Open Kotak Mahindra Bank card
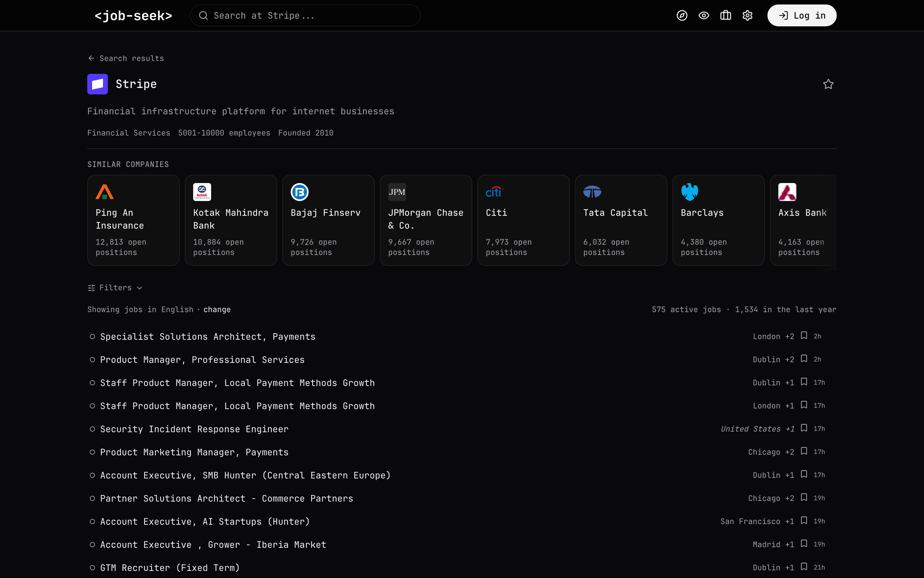The image size is (924, 578). pos(231,220)
